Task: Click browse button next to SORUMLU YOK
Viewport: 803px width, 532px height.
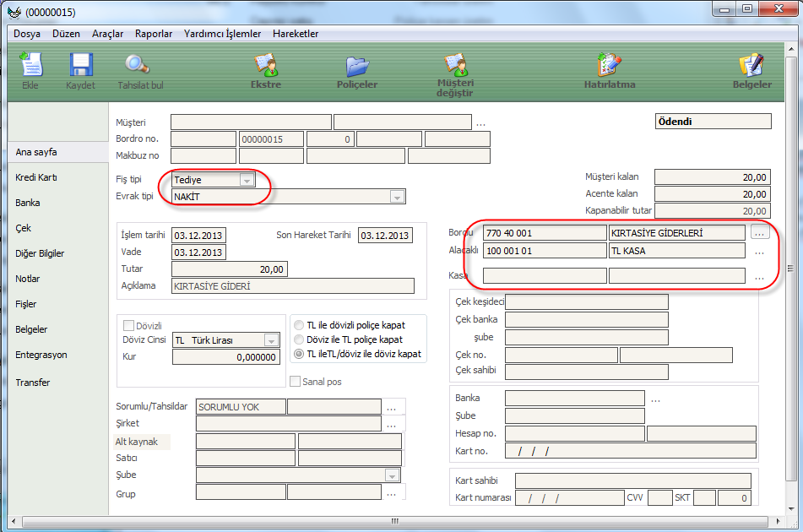Action: (391, 407)
